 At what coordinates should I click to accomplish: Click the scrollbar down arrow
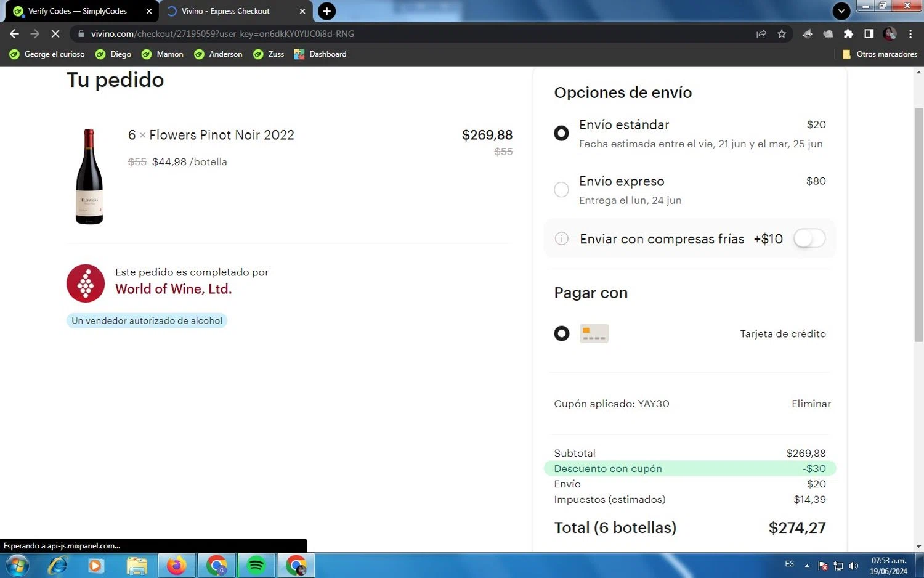pos(918,547)
